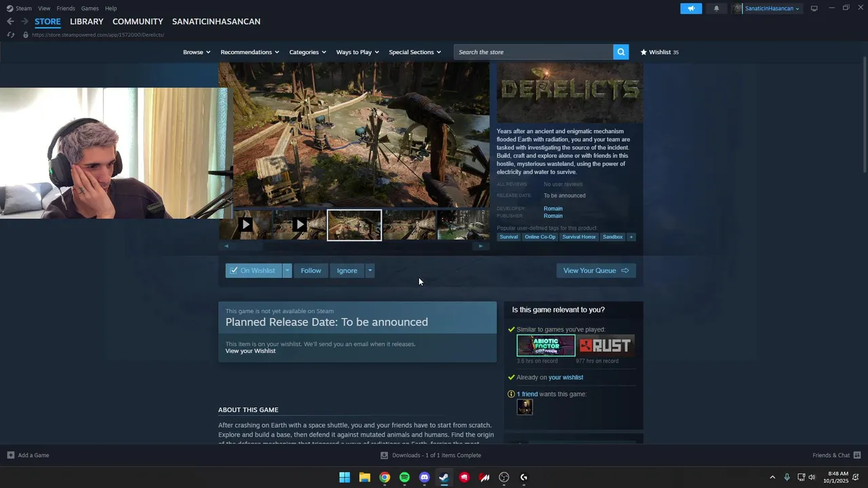Open the Friends & Chat icon
The width and height of the screenshot is (868, 488).
point(857,455)
